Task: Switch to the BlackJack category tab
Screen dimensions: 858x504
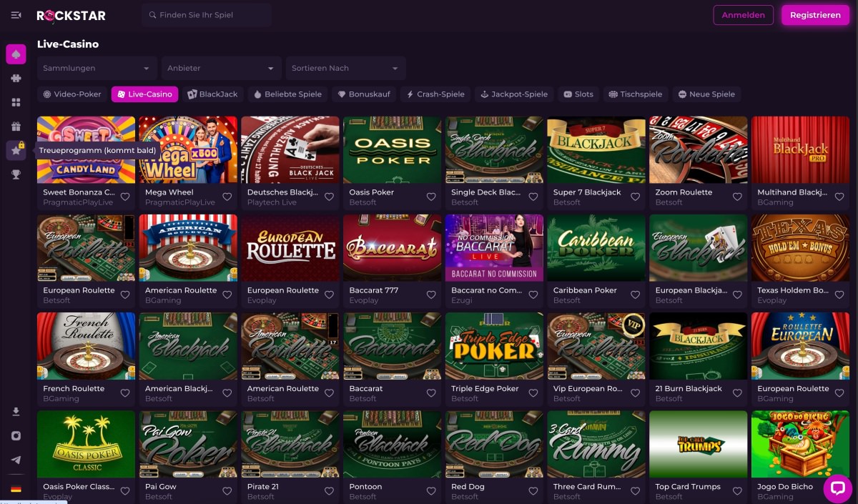Action: 212,94
